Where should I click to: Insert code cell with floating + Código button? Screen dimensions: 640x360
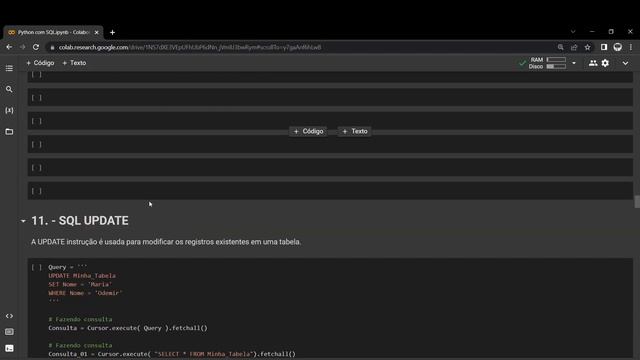(x=308, y=131)
